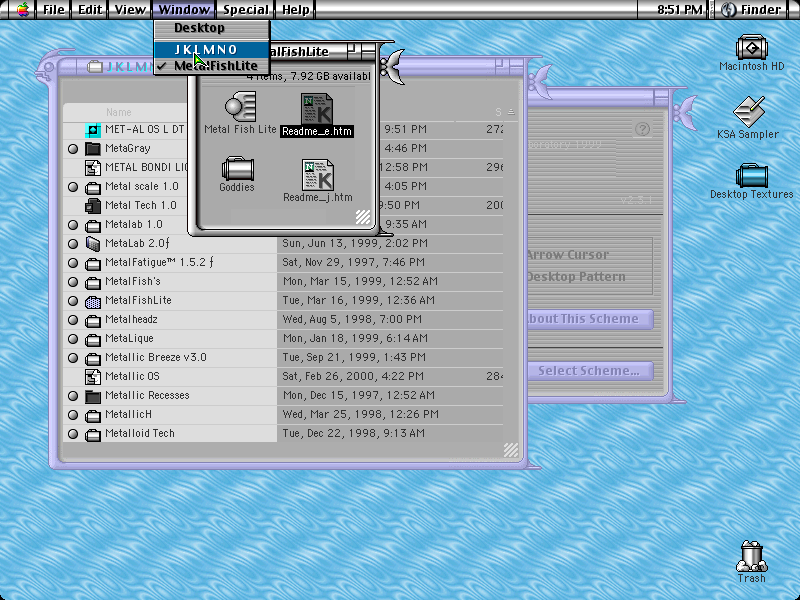Click the About This Scheme button
800x600 pixels.
[588, 319]
